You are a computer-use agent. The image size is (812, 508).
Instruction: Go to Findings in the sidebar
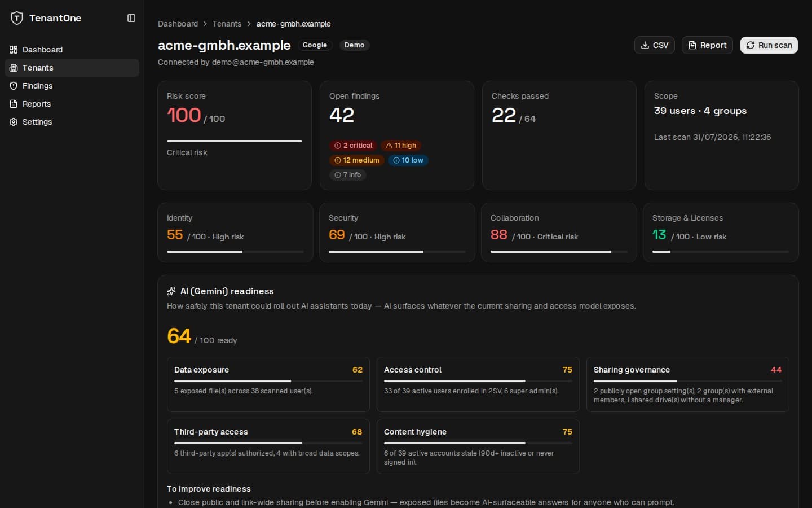(x=72, y=86)
